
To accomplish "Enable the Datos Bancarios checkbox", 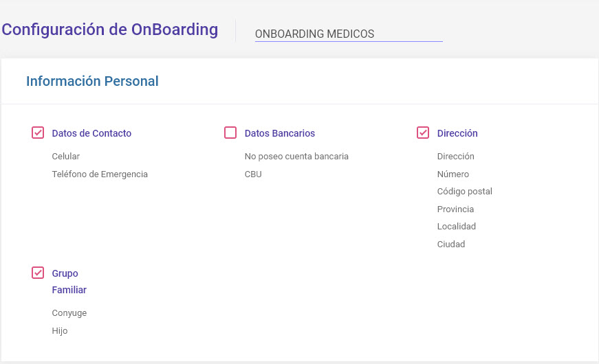I will (x=230, y=133).
